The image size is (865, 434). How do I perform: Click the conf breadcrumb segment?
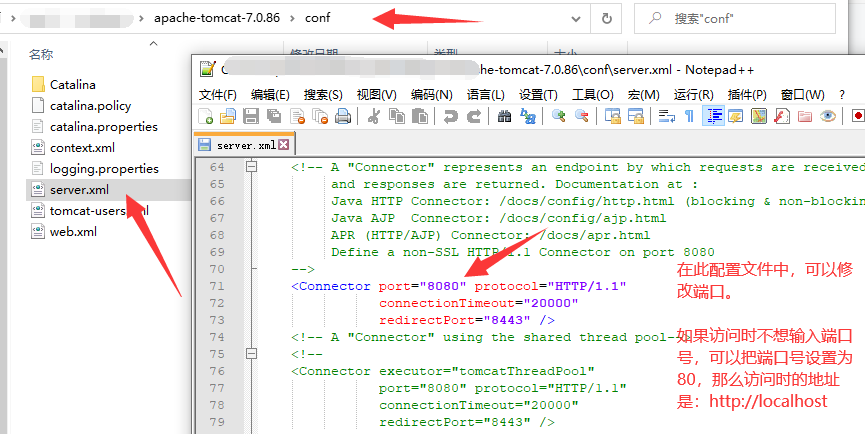coord(318,18)
